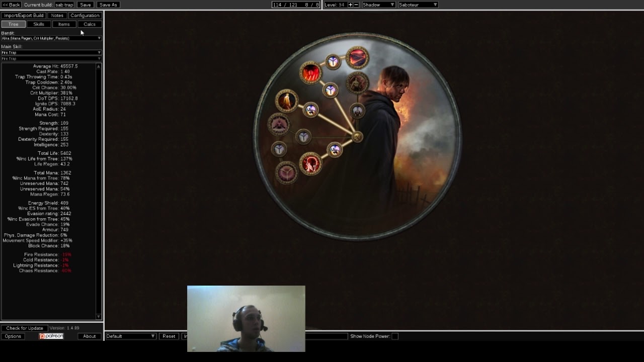Switch to the Tree tab
Image resolution: width=644 pixels, height=362 pixels.
[x=13, y=24]
